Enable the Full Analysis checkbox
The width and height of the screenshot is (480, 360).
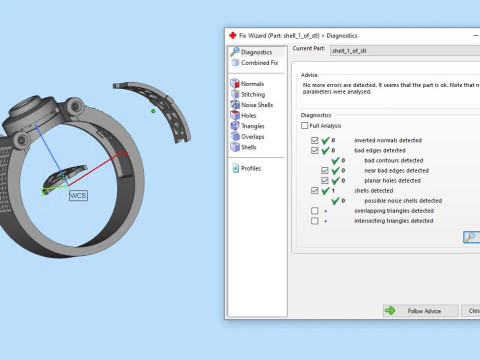point(304,126)
